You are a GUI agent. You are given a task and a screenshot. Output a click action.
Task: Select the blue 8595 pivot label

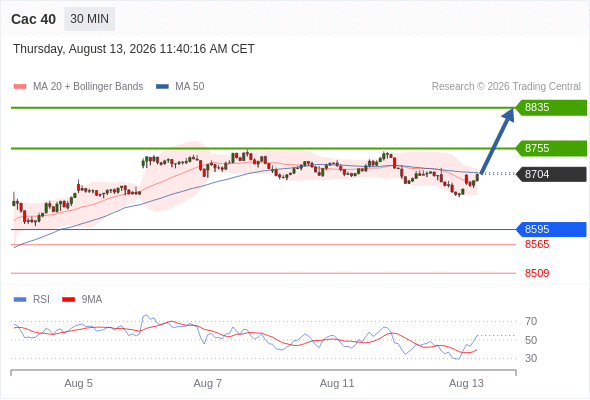(551, 229)
